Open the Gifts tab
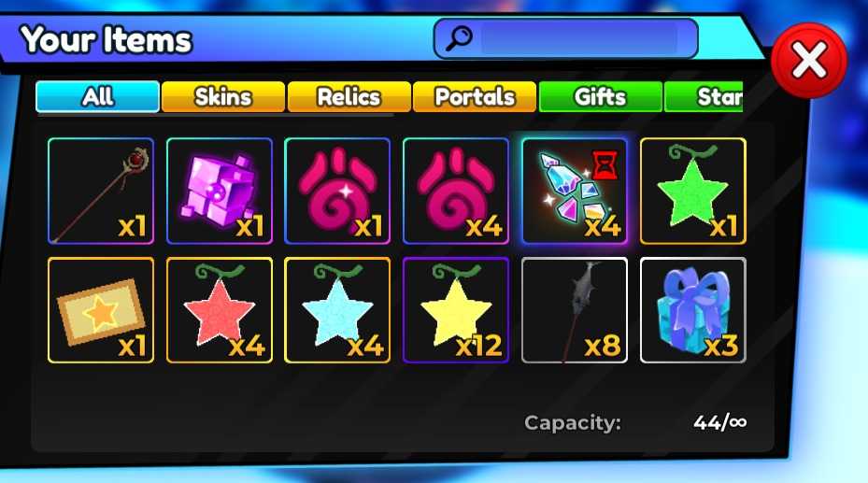The image size is (868, 483). coord(600,97)
